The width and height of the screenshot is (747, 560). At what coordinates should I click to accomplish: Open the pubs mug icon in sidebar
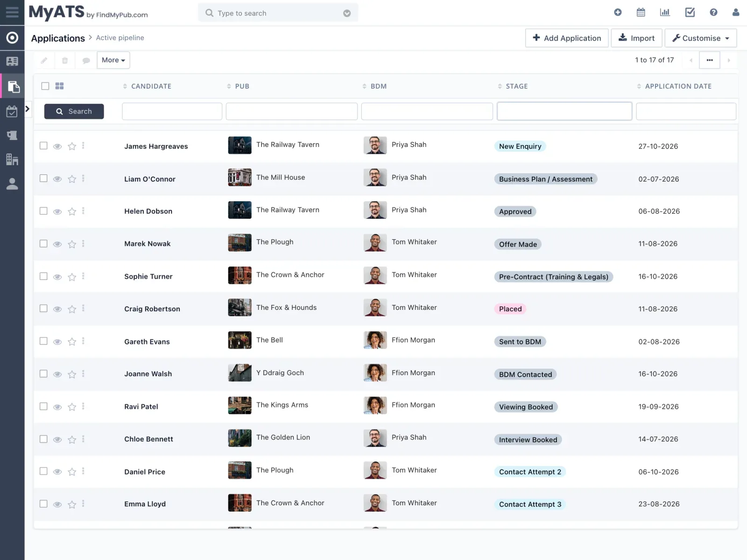click(x=12, y=135)
